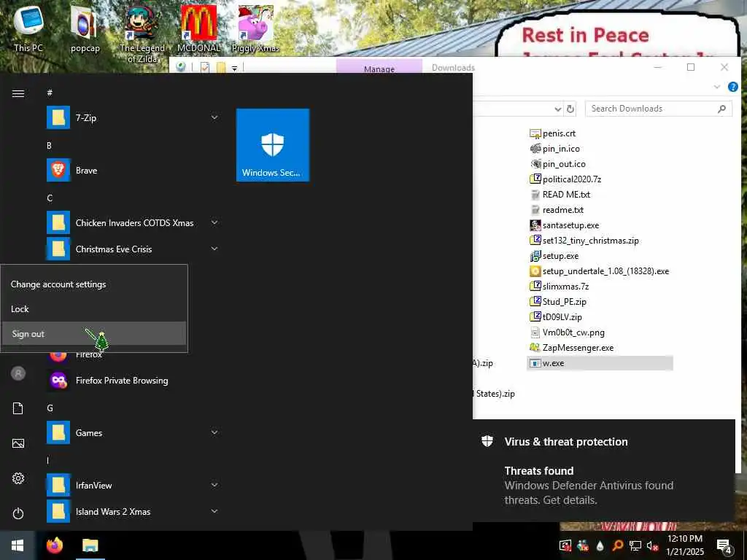Jump to letter B section header

point(49,145)
